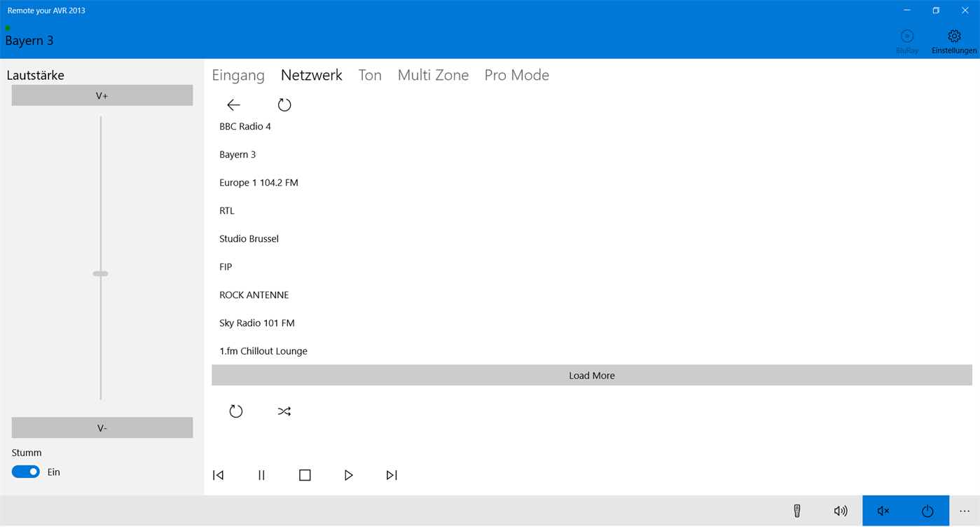Open the Pro Mode tab
Screen dimensions: 980x527
(517, 75)
